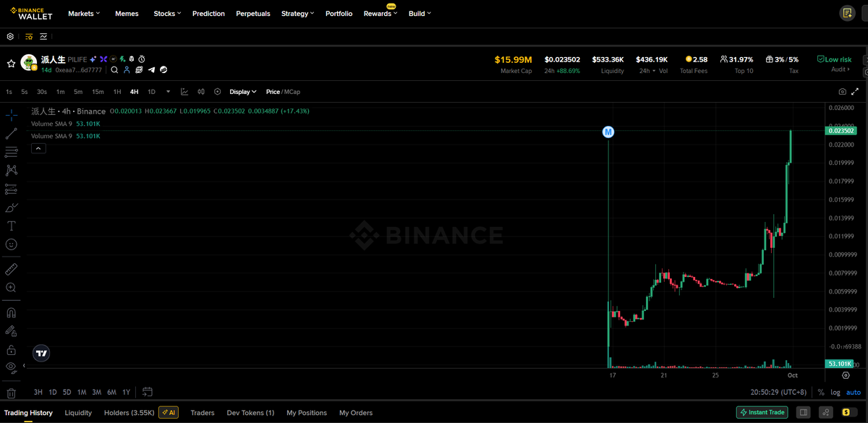Open the indicators chart icon
This screenshot has height=423, width=868.
pos(184,92)
